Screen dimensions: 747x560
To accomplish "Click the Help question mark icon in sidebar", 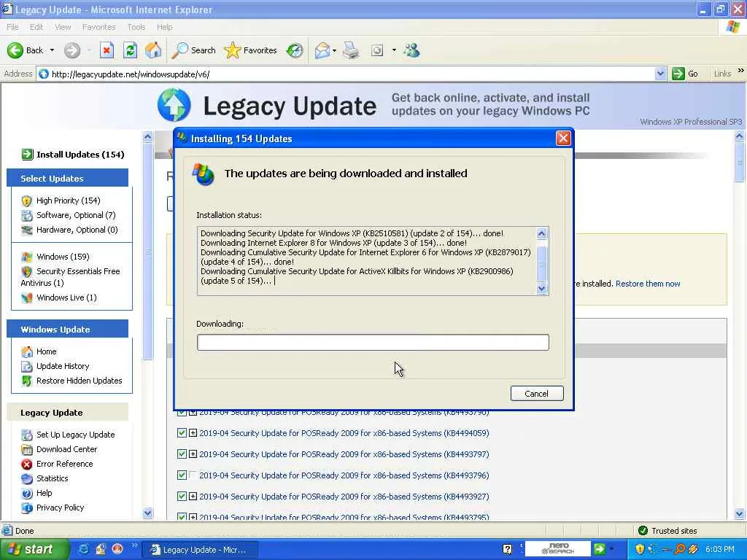I will tap(27, 494).
